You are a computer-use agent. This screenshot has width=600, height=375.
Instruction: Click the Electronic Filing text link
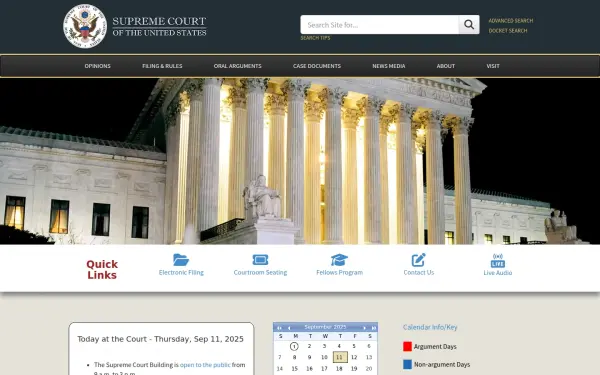pyautogui.click(x=181, y=272)
